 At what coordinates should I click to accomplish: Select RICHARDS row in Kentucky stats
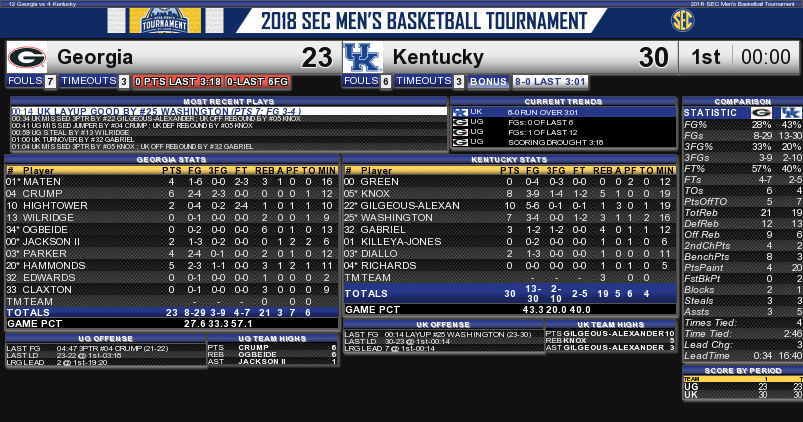(510, 266)
